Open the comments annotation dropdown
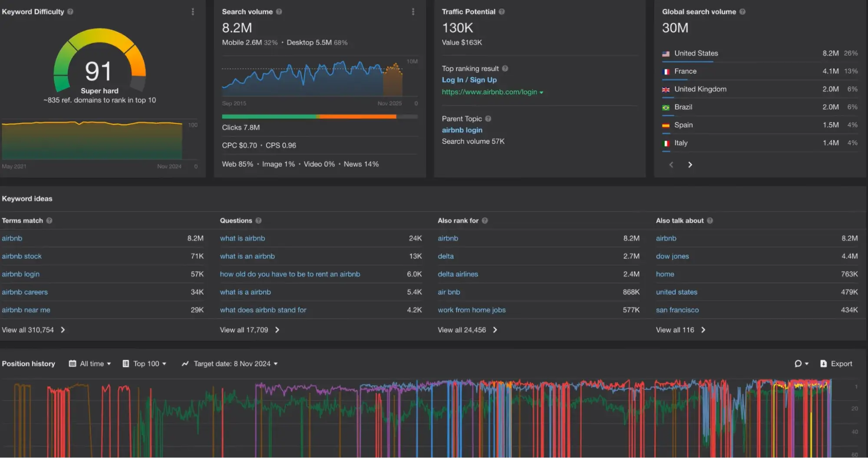Screen dimensions: 868x458 (801, 364)
